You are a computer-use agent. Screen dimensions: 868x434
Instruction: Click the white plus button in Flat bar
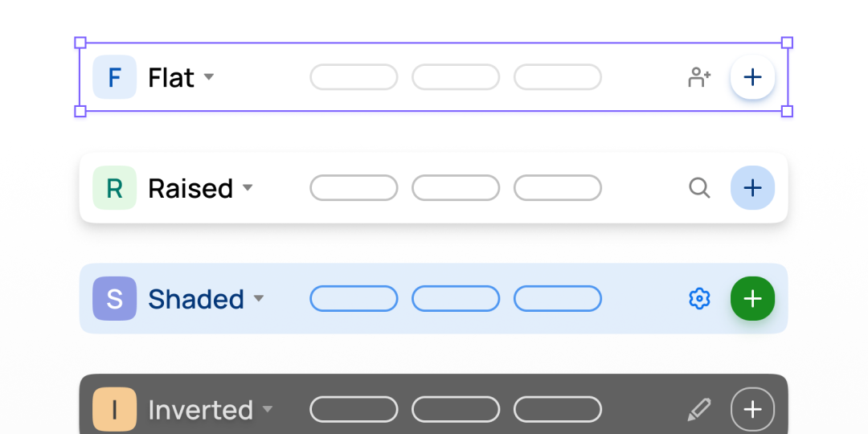click(752, 77)
